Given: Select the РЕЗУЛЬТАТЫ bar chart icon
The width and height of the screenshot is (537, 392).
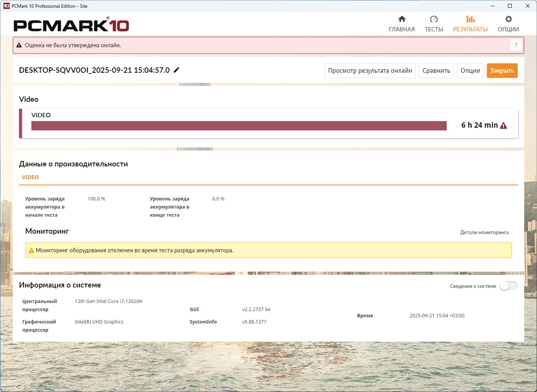Looking at the screenshot, I should pyautogui.click(x=470, y=19).
